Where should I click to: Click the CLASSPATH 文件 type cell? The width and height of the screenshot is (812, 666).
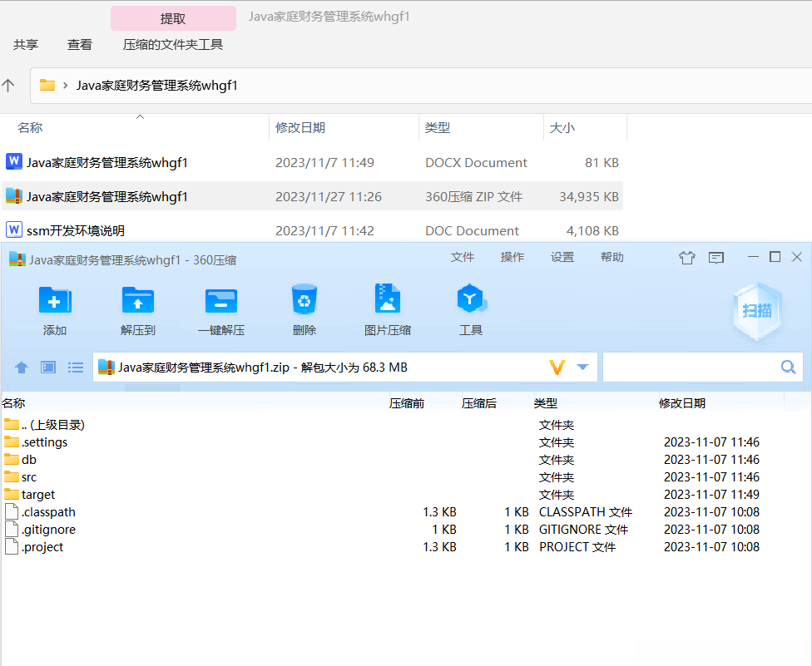[586, 512]
